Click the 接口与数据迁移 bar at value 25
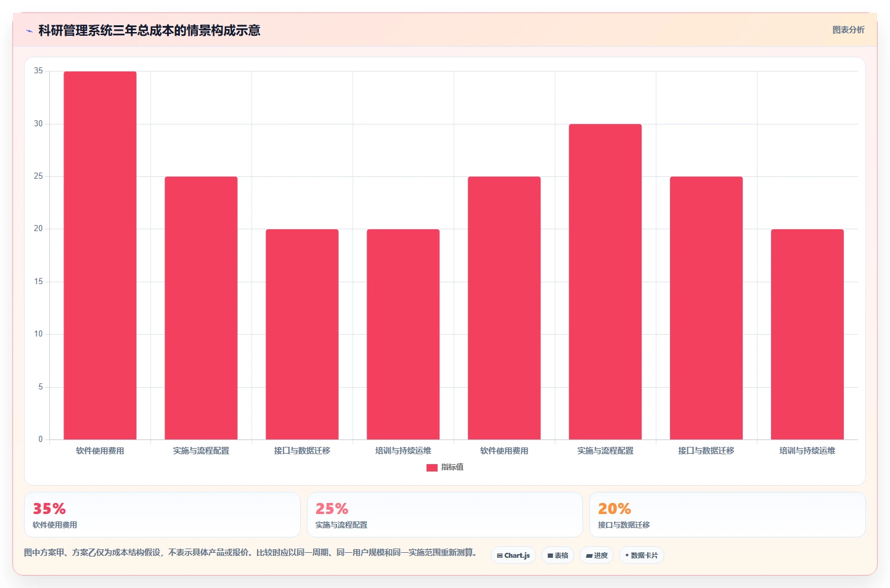Viewport: 890px width, 588px height. 706,308
